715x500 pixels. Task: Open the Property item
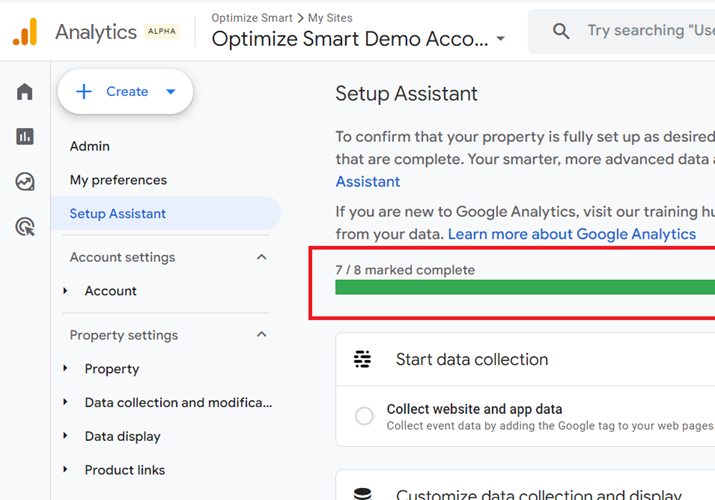(112, 369)
